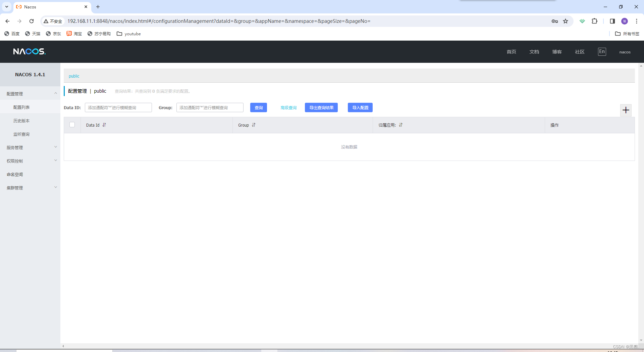
Task: Click the browser address bar URL
Action: click(x=219, y=21)
